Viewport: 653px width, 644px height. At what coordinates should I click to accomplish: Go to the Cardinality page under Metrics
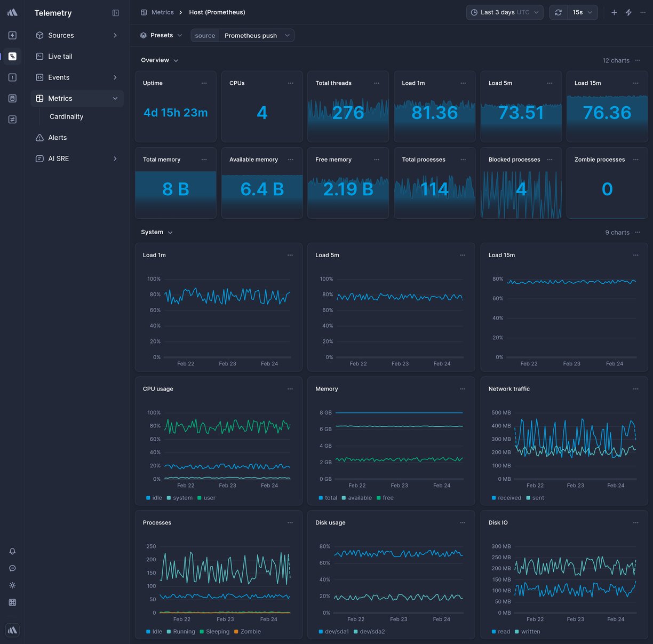[66, 116]
